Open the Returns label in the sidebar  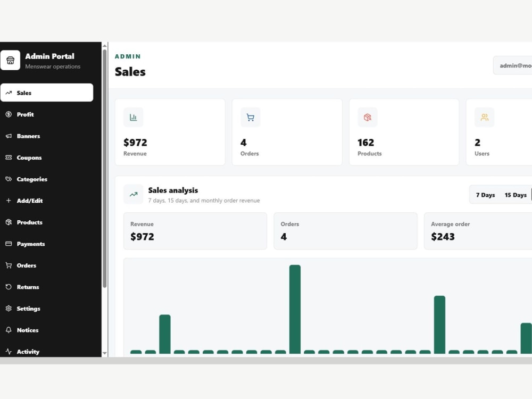pos(28,287)
